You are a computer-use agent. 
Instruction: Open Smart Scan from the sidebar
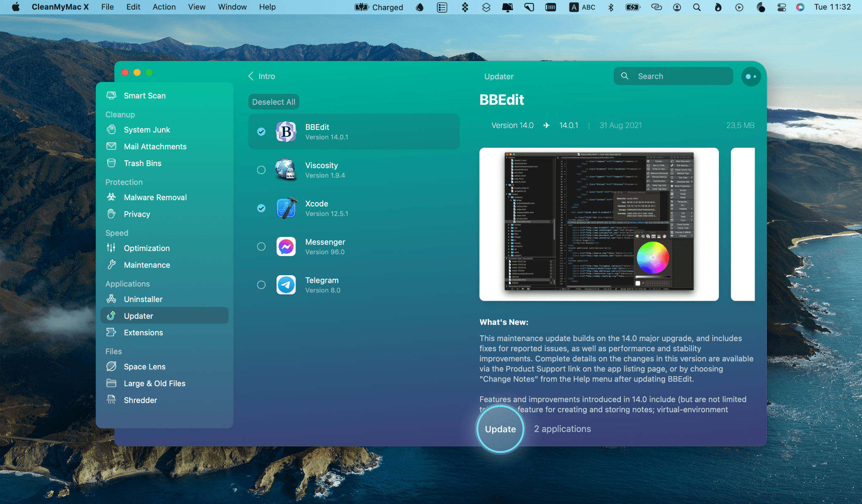tap(144, 95)
